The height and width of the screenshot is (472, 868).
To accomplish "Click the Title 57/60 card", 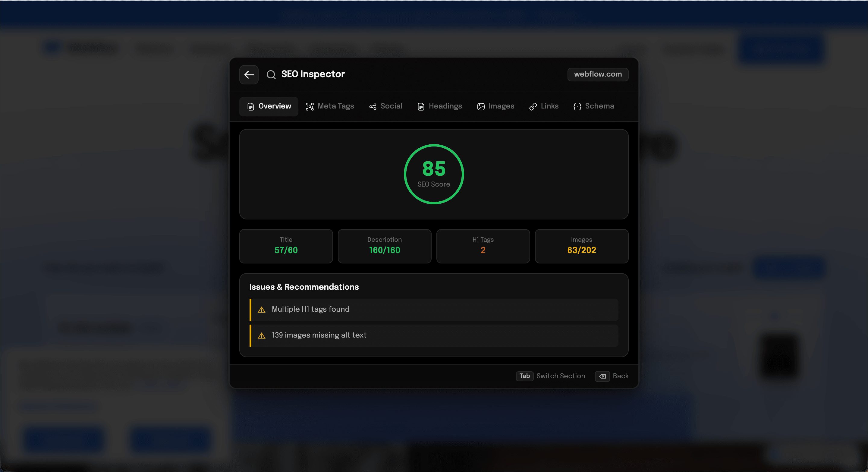I will (286, 246).
